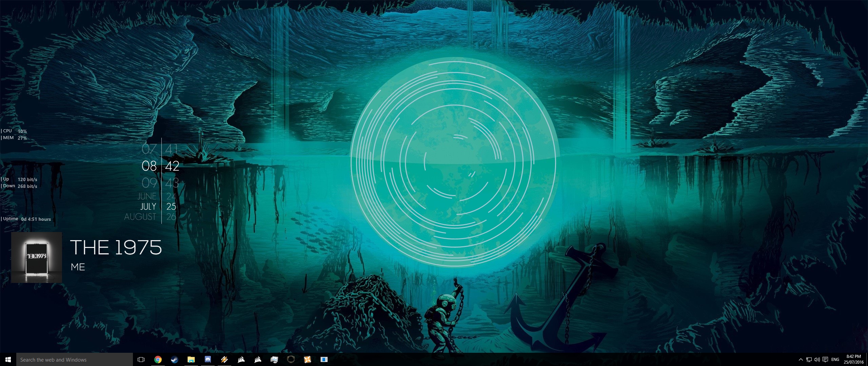Open the orange pinwheel taskbar app
This screenshot has width=868, height=366.
click(x=308, y=360)
